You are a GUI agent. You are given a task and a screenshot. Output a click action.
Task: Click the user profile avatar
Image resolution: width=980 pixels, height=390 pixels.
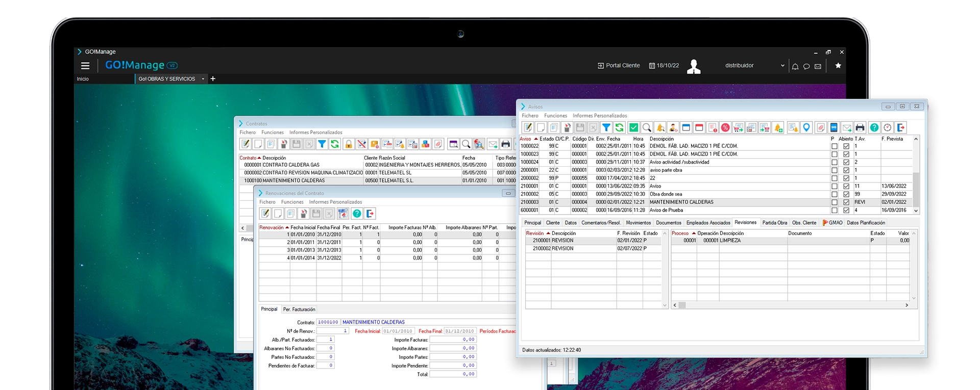coord(694,66)
